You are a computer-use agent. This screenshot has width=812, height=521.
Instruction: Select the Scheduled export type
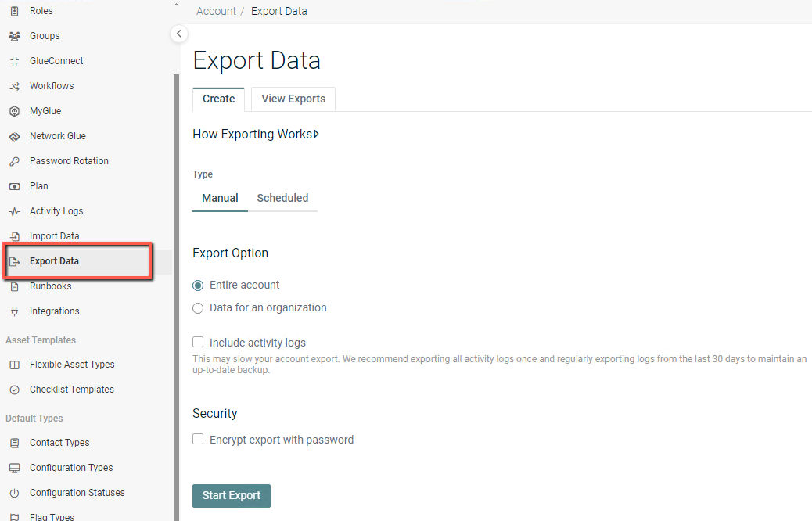click(x=282, y=198)
